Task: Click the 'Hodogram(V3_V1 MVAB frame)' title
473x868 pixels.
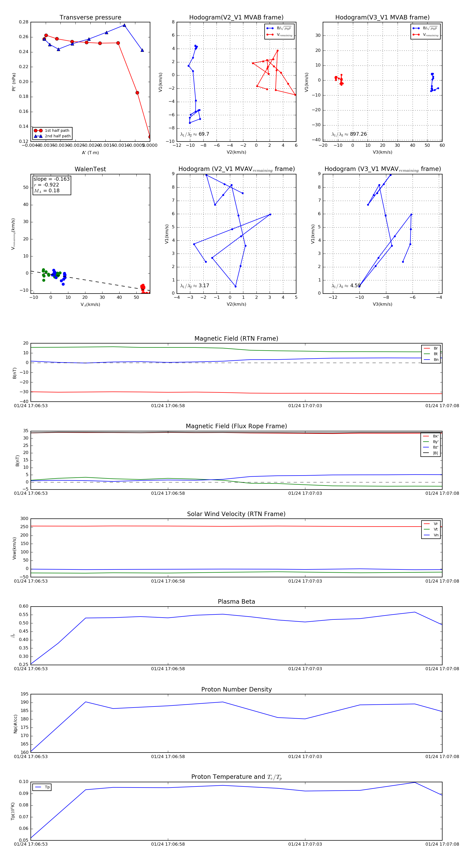Action: (x=382, y=18)
